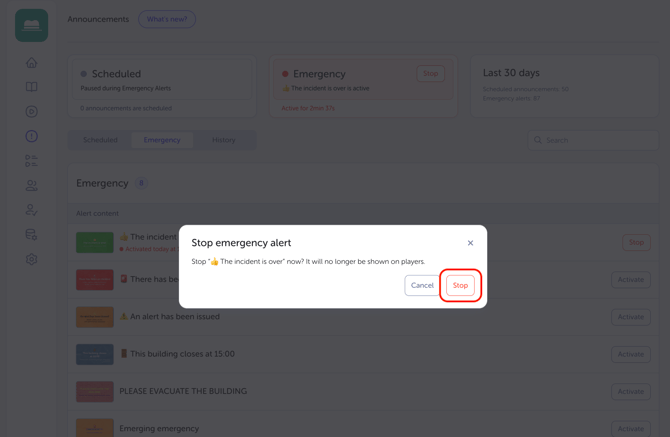The height and width of the screenshot is (437, 670).
Task: Switch to the Scheduled tab
Action: tap(100, 140)
